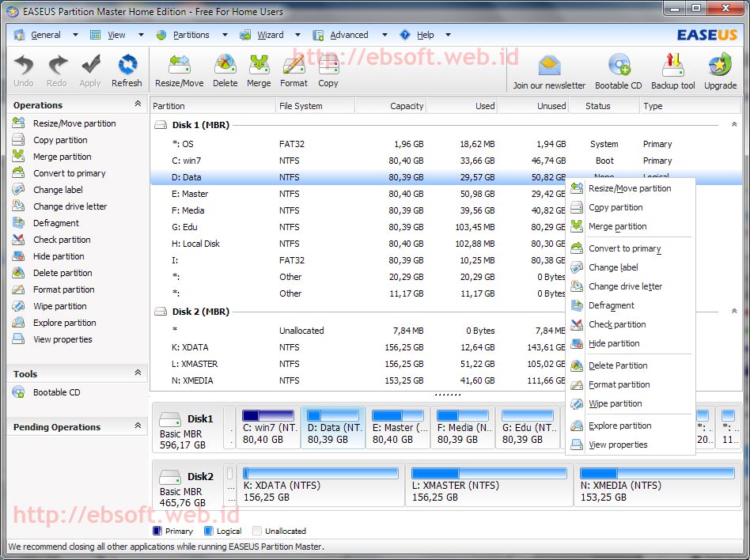The height and width of the screenshot is (560, 750).
Task: Click the F: Media block in Disk1 map
Action: (463, 428)
